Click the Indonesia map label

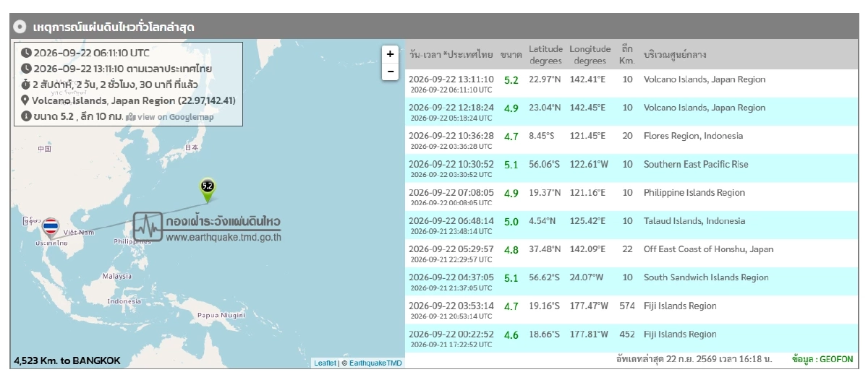pyautogui.click(x=124, y=301)
